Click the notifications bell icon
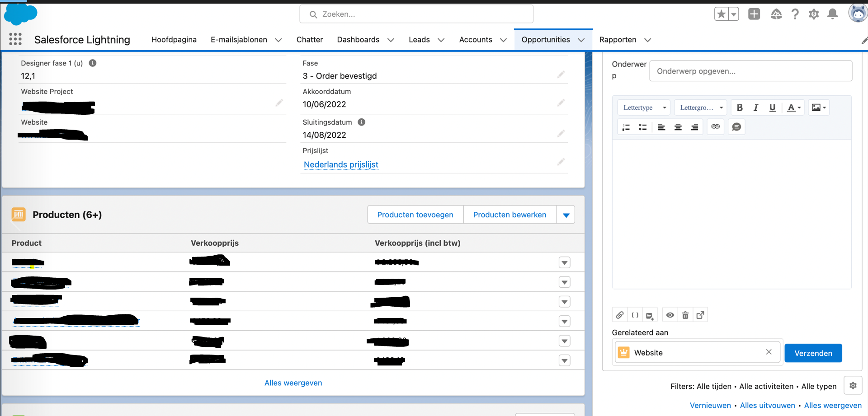Image resolution: width=868 pixels, height=416 pixels. [833, 14]
